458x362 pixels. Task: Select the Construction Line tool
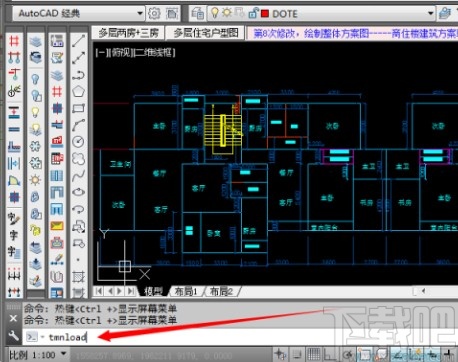point(79,58)
